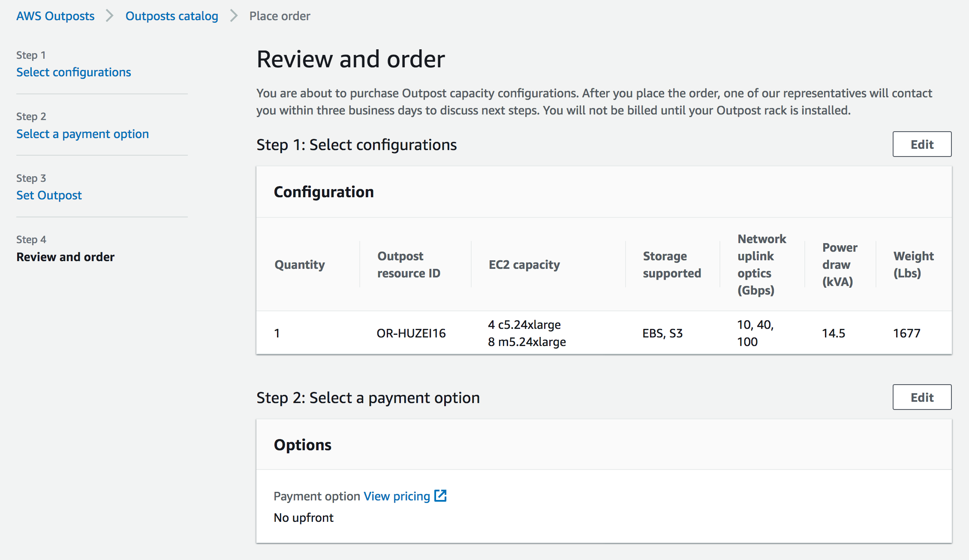The height and width of the screenshot is (560, 969).
Task: Click the EC2 capacity column header
Action: click(x=524, y=265)
